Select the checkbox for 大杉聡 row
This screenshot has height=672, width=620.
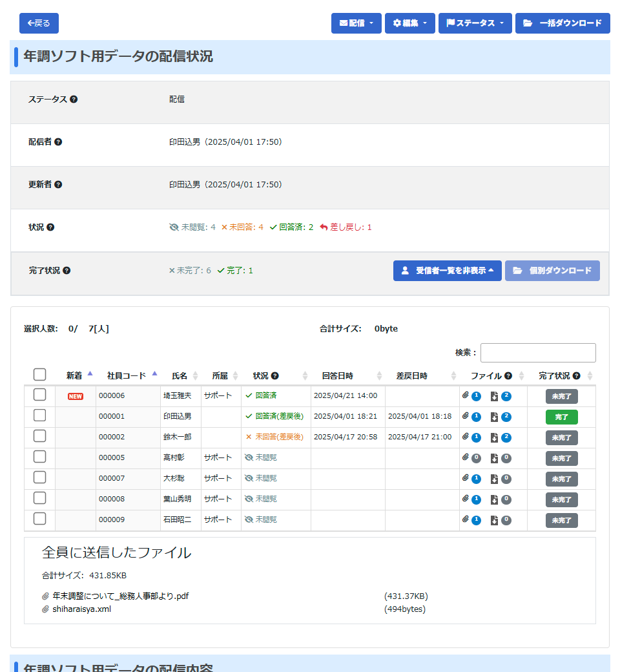point(39,478)
